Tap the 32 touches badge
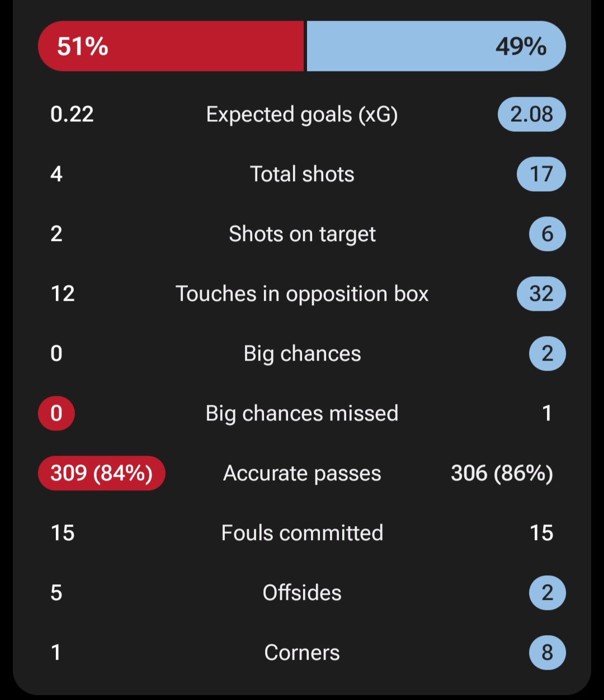Image resolution: width=604 pixels, height=700 pixels. pyautogui.click(x=541, y=294)
